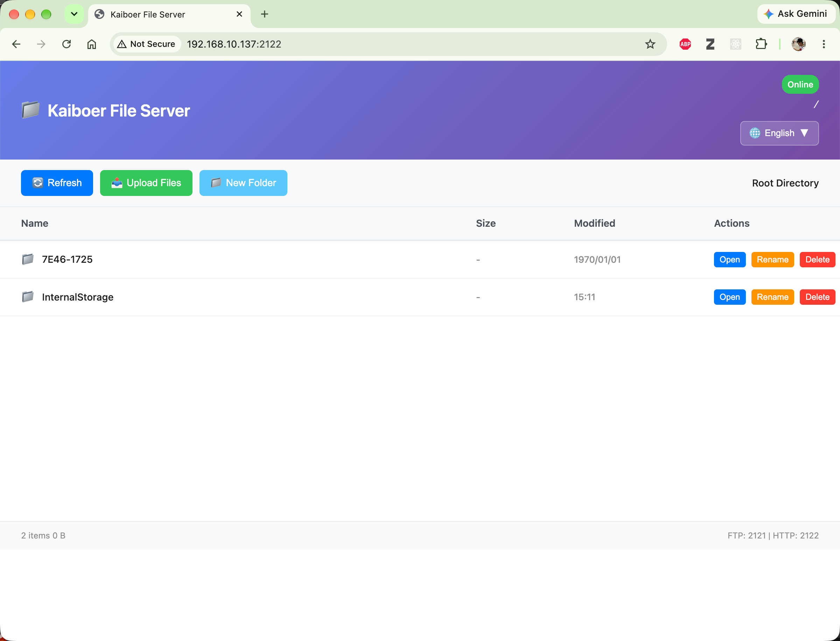Open the Chrome profile avatar

tap(798, 44)
